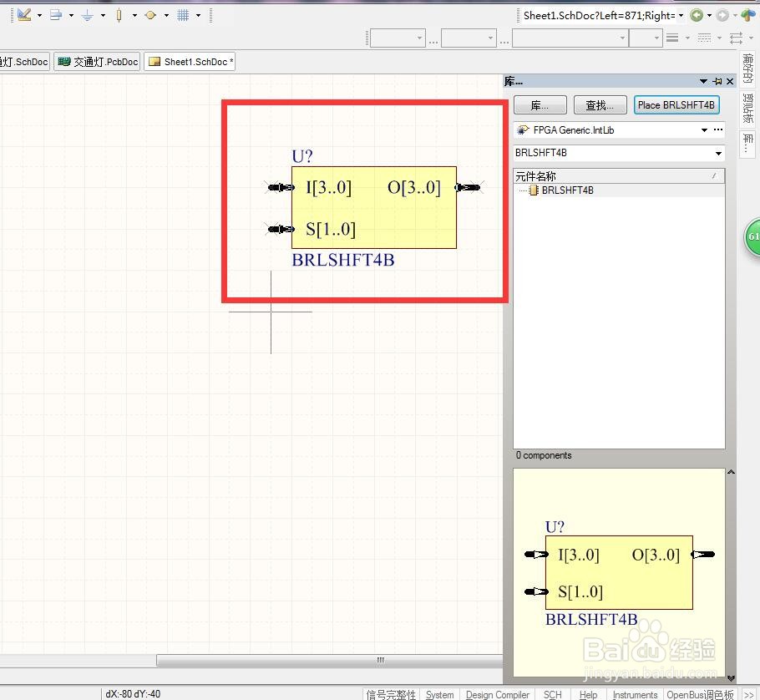Viewport: 760px width, 700px height.
Task: Click the BRLSHFT4B component preview symbol
Action: (619, 572)
